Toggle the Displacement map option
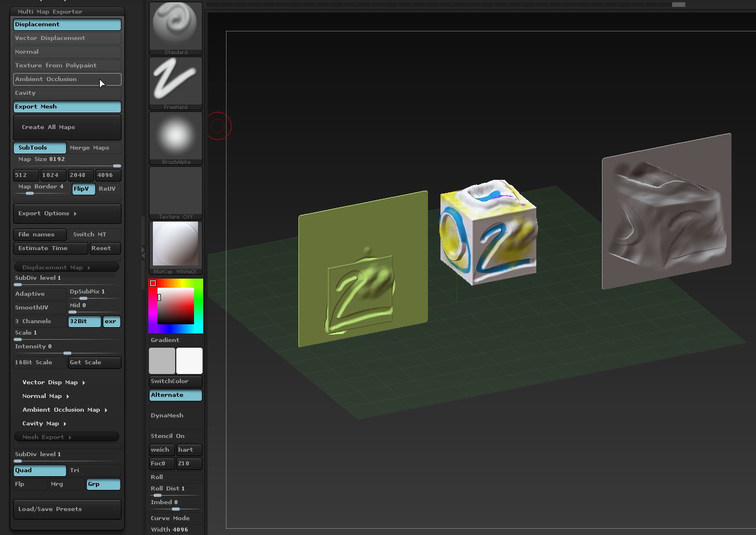The width and height of the screenshot is (756, 535). pos(67,25)
